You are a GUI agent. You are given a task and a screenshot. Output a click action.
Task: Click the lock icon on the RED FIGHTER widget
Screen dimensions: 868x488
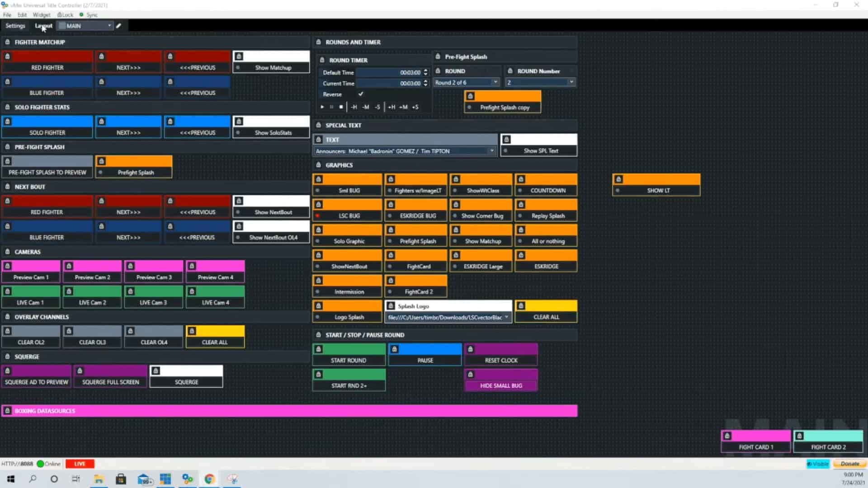click(x=7, y=56)
